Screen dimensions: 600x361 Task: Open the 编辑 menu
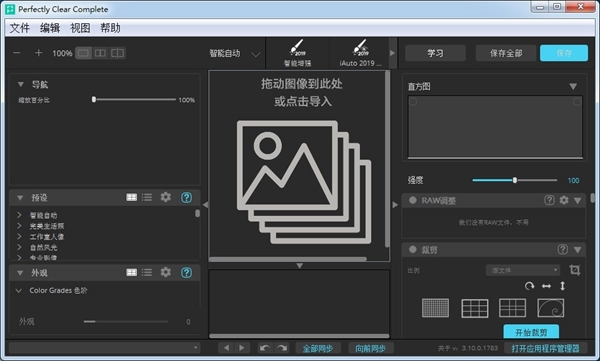pos(50,28)
